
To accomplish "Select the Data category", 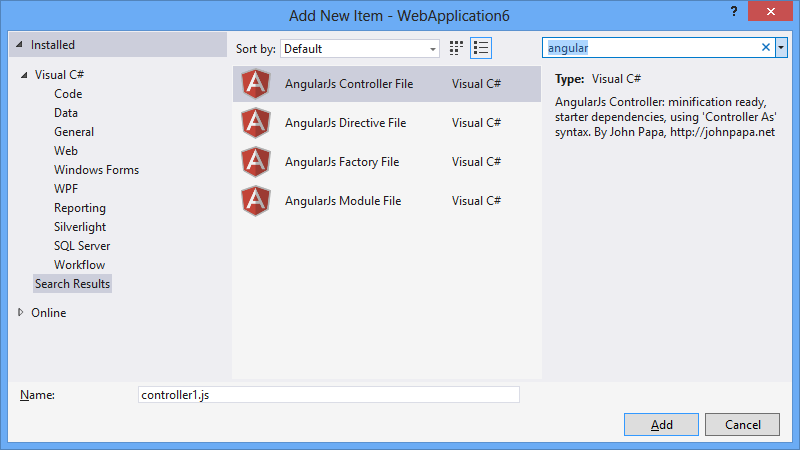I will (x=66, y=113).
